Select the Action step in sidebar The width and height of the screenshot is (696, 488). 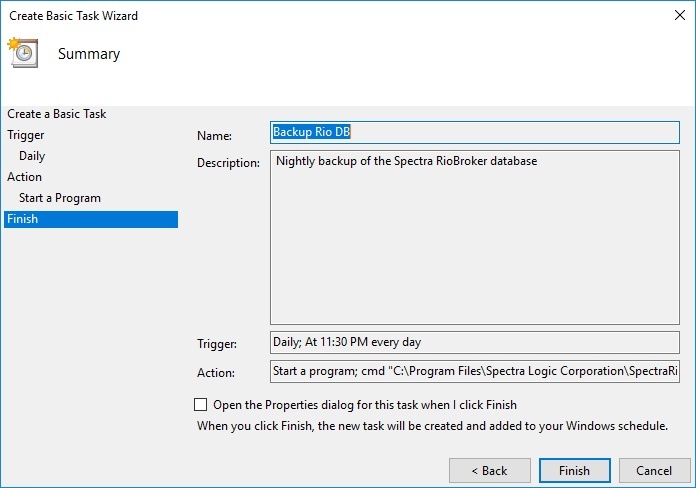[24, 177]
